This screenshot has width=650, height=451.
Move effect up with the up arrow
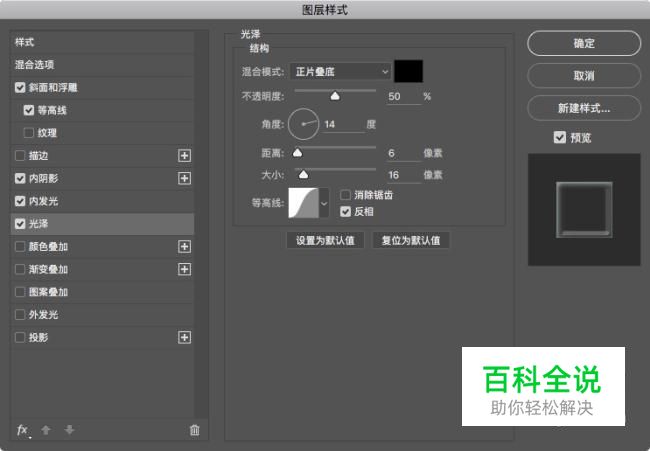tap(46, 430)
